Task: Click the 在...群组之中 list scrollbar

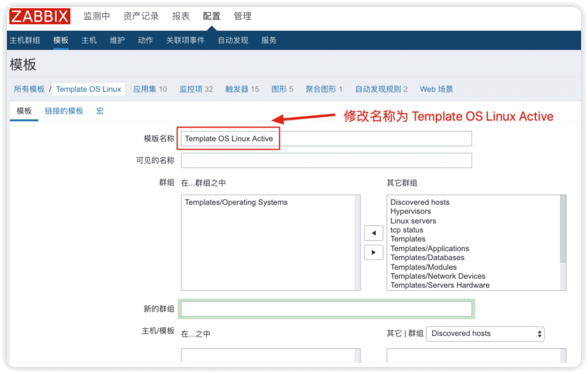Action: [x=357, y=243]
